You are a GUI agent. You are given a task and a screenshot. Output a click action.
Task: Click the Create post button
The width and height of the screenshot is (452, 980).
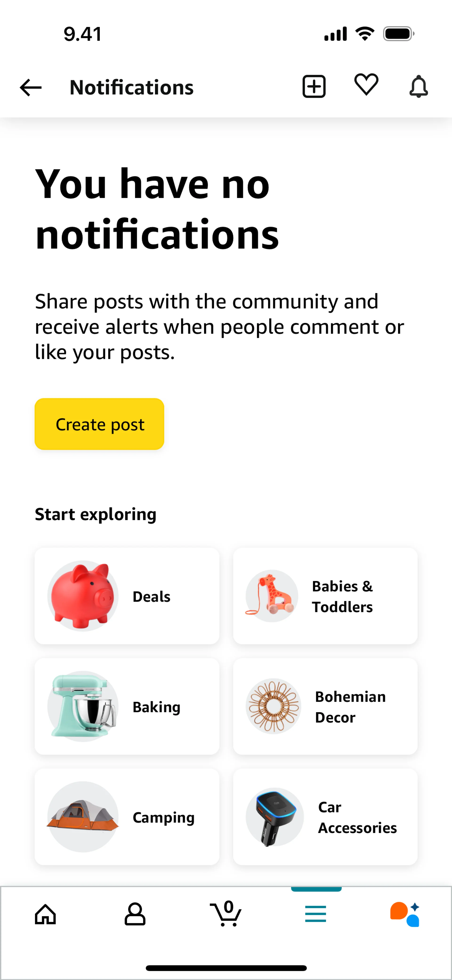[99, 424]
